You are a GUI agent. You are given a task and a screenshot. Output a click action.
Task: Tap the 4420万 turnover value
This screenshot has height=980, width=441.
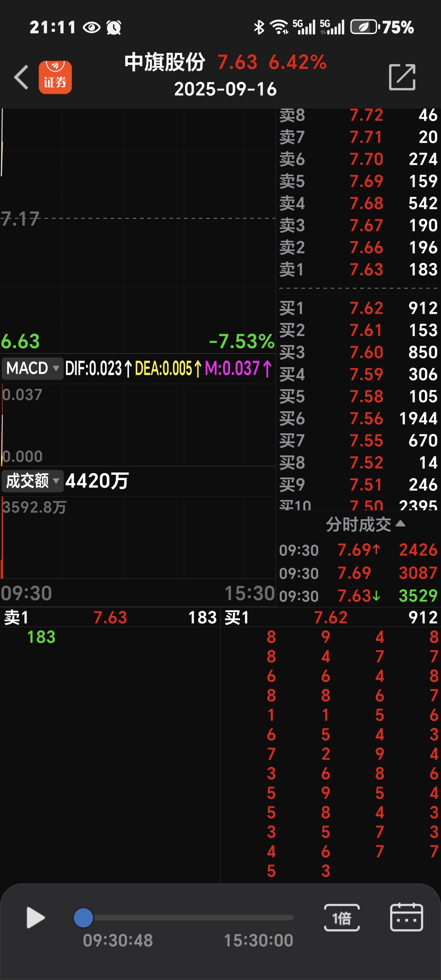[97, 481]
